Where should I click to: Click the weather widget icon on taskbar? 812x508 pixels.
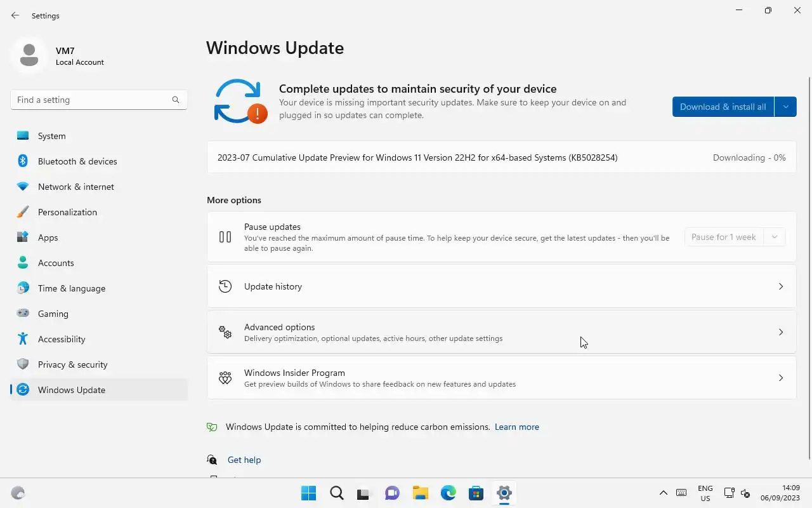pyautogui.click(x=18, y=493)
